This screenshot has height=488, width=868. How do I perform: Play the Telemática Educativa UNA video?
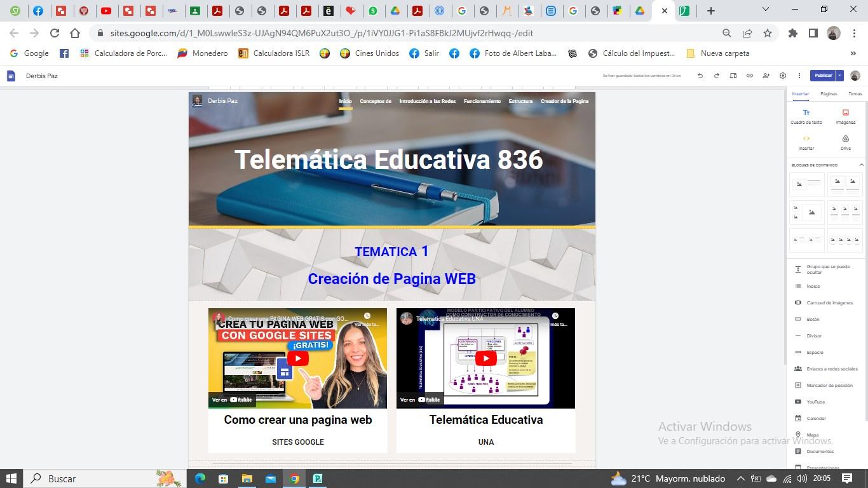tap(485, 358)
